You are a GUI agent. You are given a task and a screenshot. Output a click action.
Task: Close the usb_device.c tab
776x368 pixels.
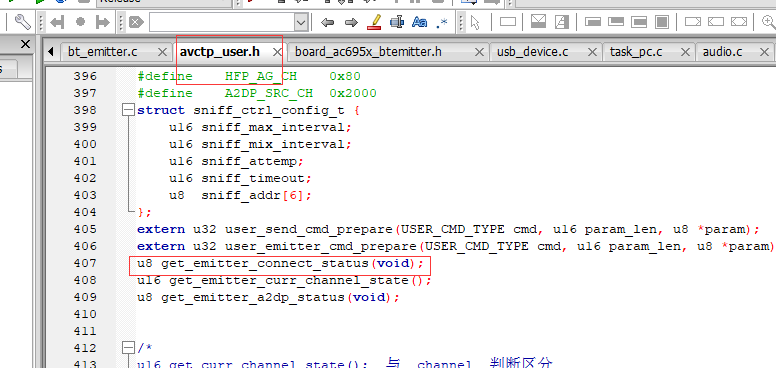592,52
